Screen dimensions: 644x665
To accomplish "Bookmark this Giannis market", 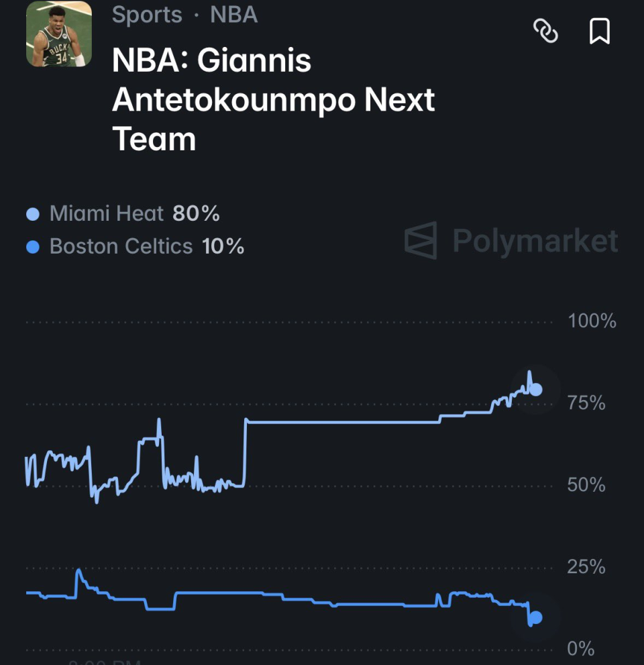I will 600,31.
